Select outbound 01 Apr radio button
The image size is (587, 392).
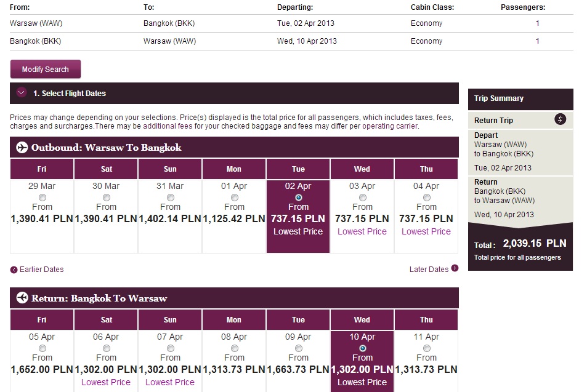coord(234,197)
